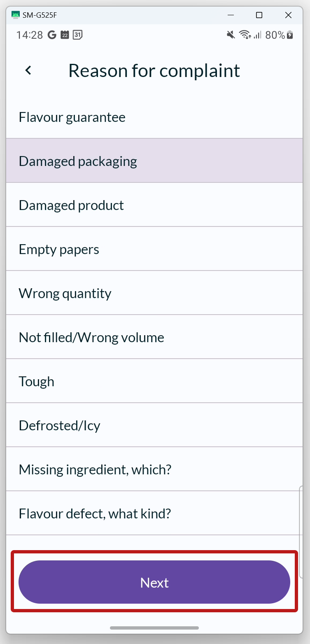Screen dimensions: 310x644
Task: Choose Not filled/Wrong volume option
Action: pos(154,337)
